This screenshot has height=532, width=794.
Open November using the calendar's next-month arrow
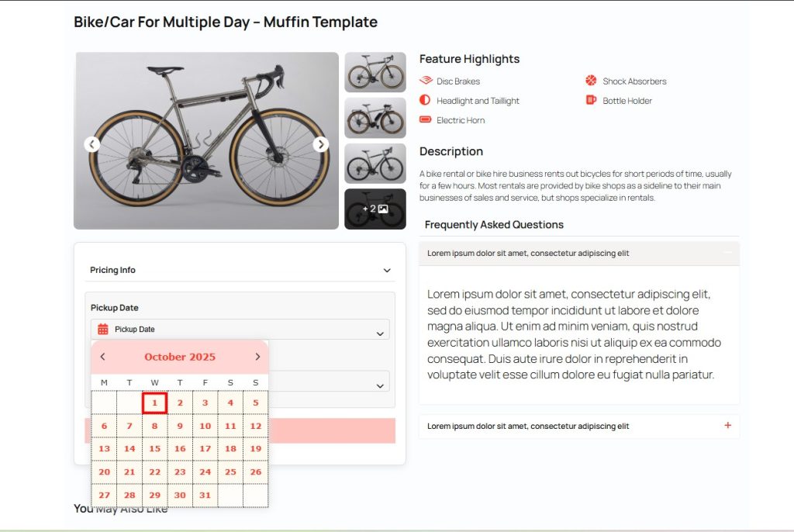257,356
